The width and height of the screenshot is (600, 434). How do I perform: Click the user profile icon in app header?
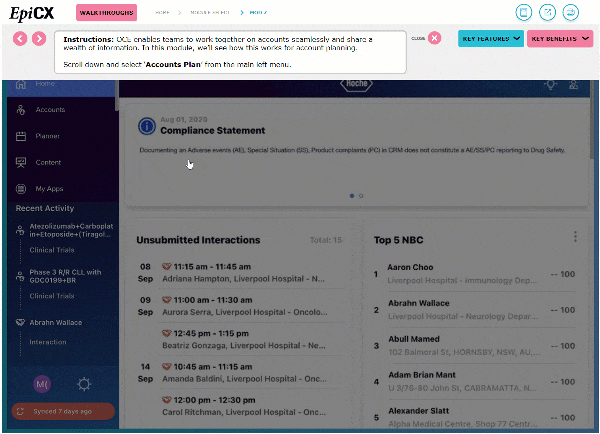coord(573,85)
